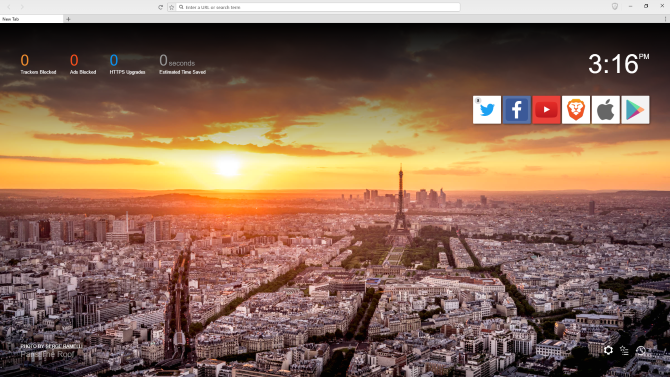Open settings via the gear icon
The width and height of the screenshot is (670, 377).
tap(608, 350)
